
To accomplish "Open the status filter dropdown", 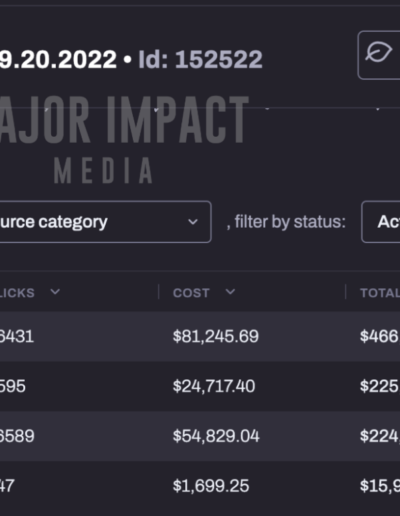I will point(381,222).
